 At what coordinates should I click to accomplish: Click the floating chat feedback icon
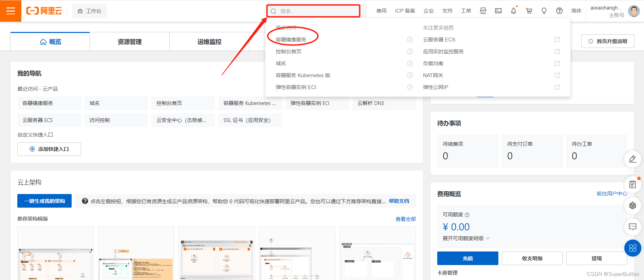pos(632,227)
